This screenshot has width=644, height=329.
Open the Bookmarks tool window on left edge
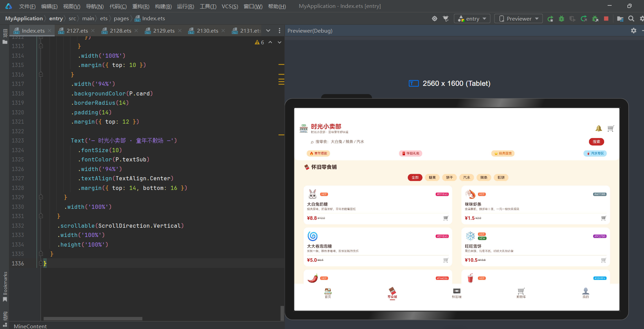(x=5, y=287)
